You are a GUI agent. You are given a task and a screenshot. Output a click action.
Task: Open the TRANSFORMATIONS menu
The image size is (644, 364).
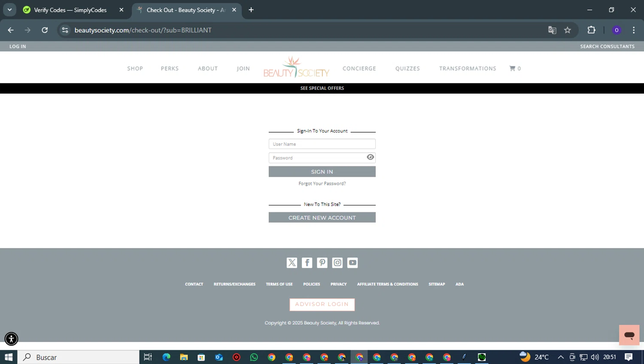[x=468, y=68]
